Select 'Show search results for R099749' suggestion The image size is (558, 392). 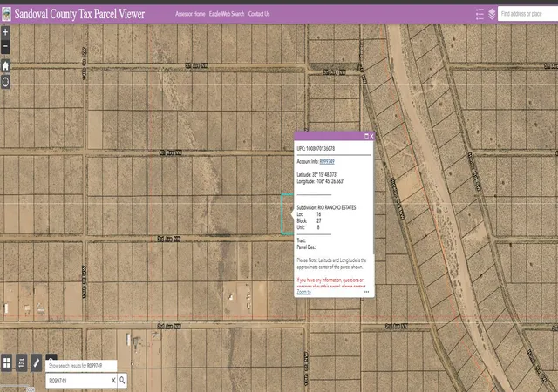click(x=81, y=366)
